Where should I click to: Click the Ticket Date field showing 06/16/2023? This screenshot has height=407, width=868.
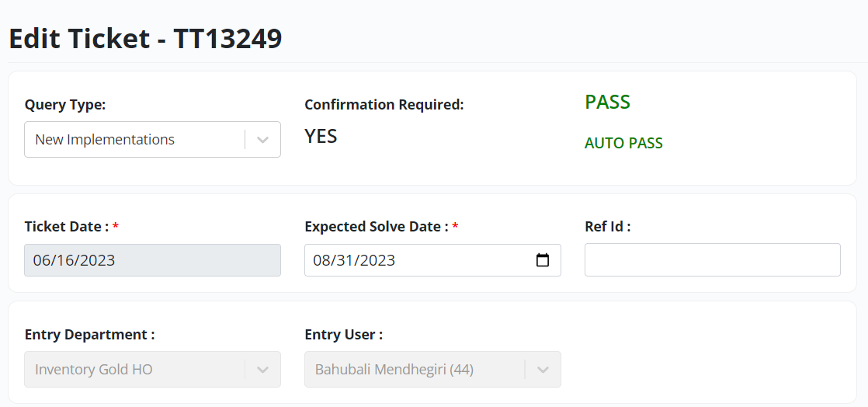(x=152, y=260)
